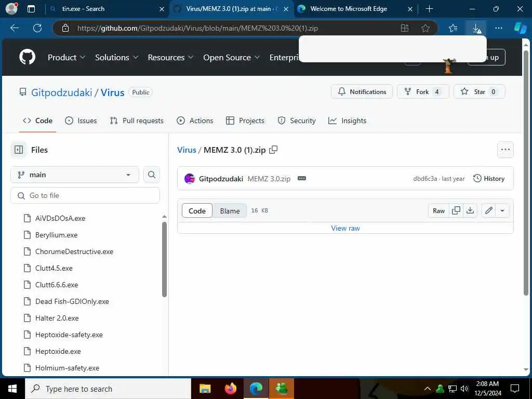The height and width of the screenshot is (399, 532).
Task: Star the Virus repository
Action: click(x=480, y=91)
